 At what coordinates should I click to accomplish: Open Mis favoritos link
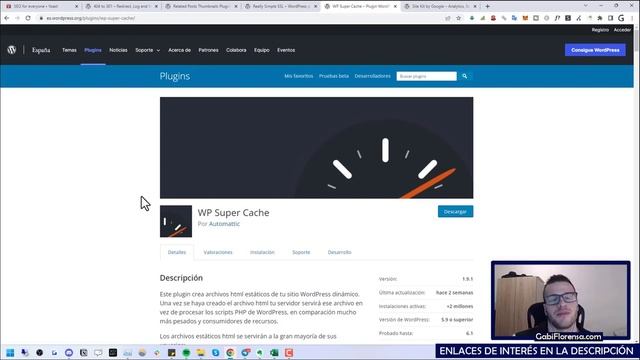tap(299, 76)
